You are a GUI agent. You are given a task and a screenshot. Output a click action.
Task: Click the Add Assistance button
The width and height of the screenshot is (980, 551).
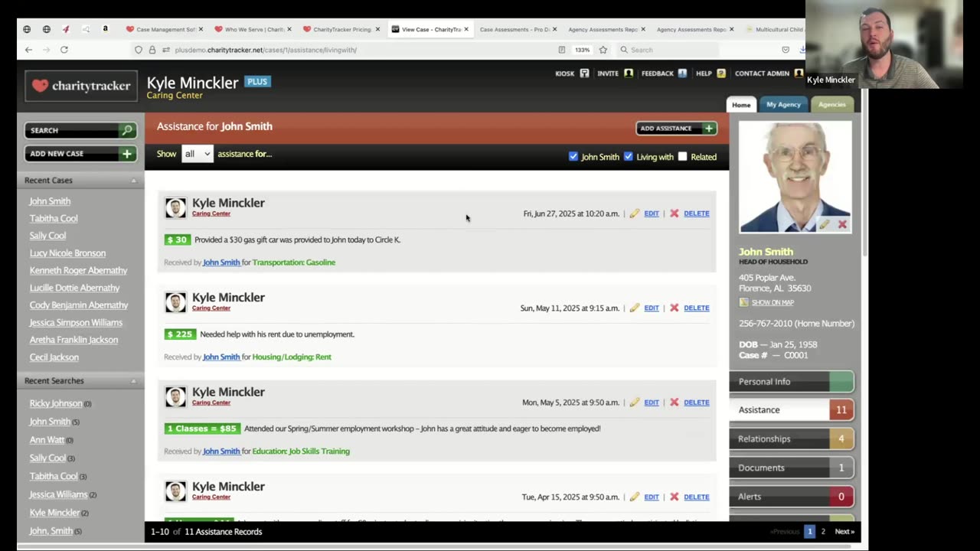pyautogui.click(x=676, y=129)
